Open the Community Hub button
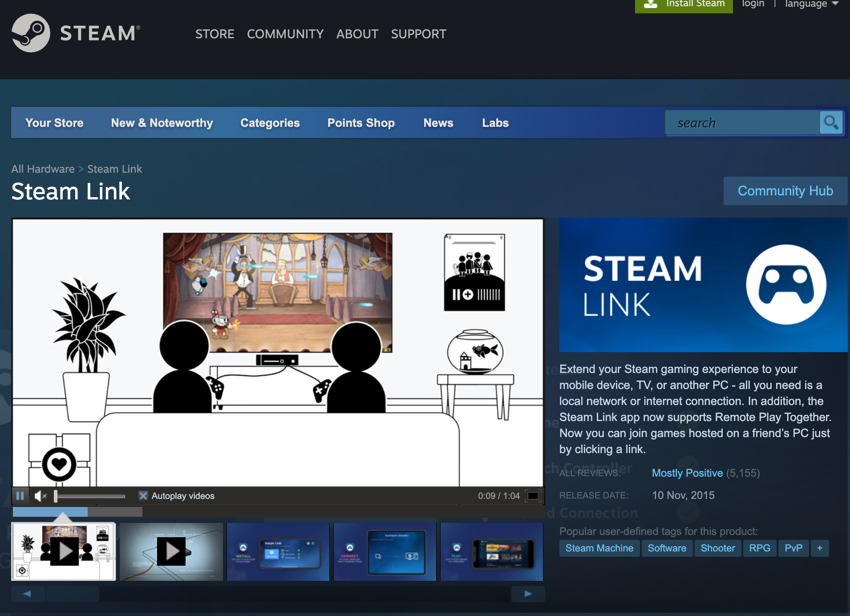 point(785,191)
